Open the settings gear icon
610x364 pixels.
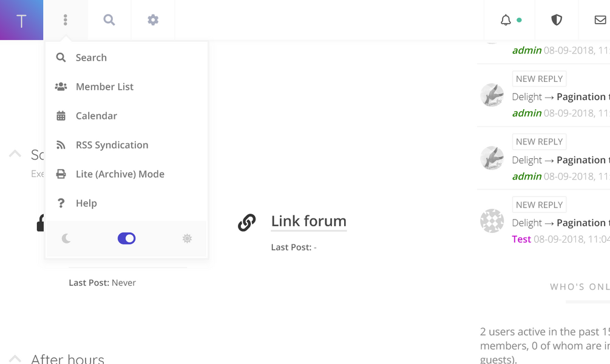tap(153, 20)
